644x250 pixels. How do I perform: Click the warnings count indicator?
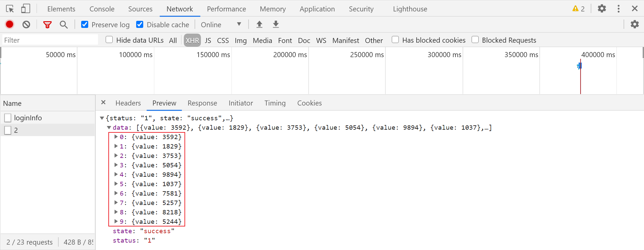point(579,9)
